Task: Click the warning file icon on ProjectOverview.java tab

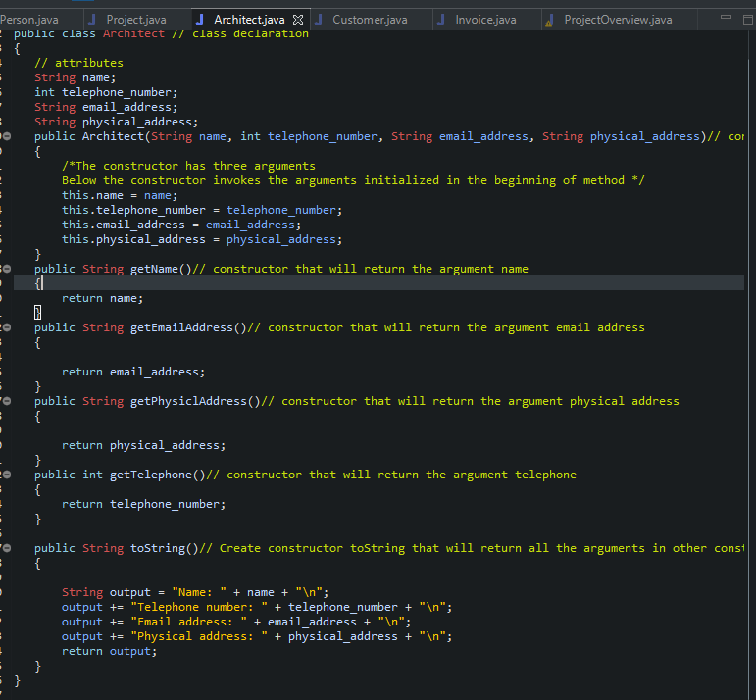Action: click(x=549, y=21)
